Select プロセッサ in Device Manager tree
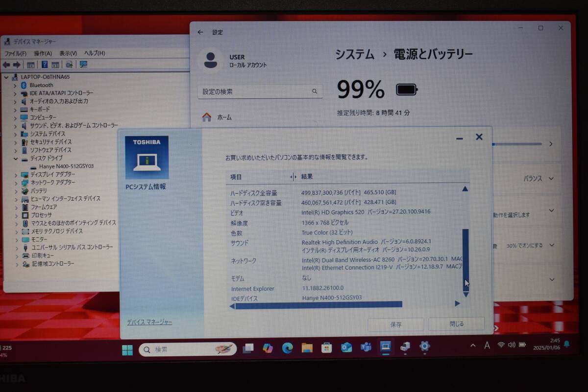This screenshot has width=588, height=392. click(x=41, y=215)
